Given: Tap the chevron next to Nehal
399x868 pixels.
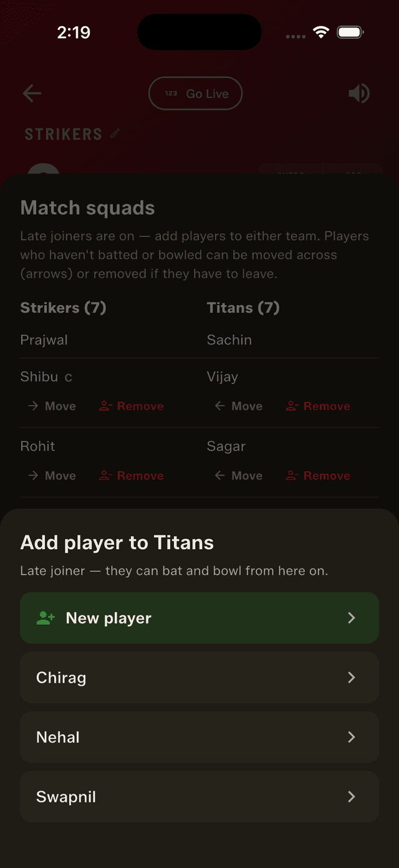Looking at the screenshot, I should pos(352,737).
